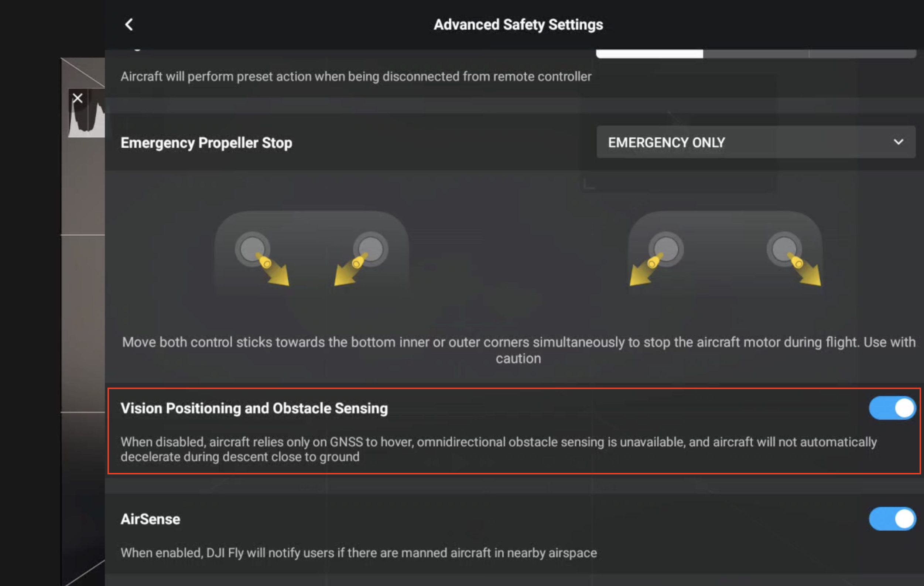This screenshot has height=586, width=924.
Task: Open the EMERGENCY ONLY dropdown
Action: 755,142
